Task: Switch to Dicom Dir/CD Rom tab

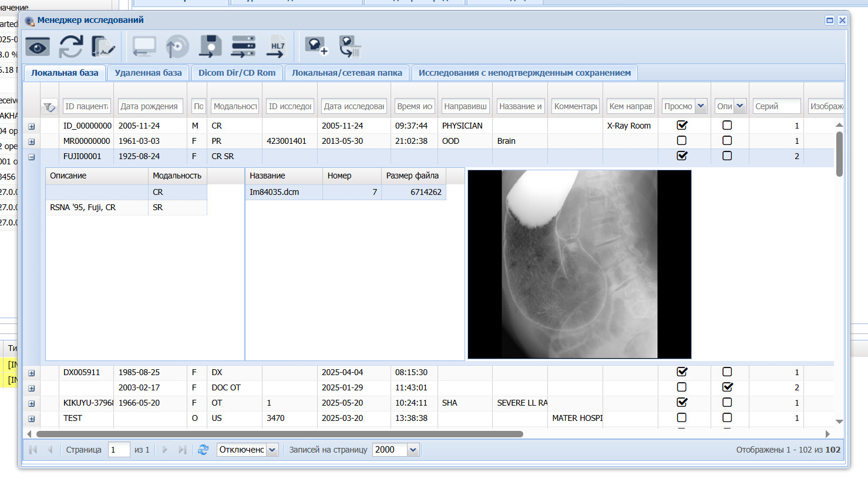Action: click(x=237, y=73)
